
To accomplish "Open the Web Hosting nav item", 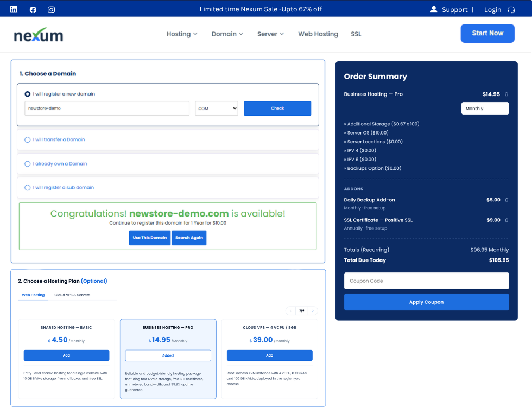I will pyautogui.click(x=318, y=34).
